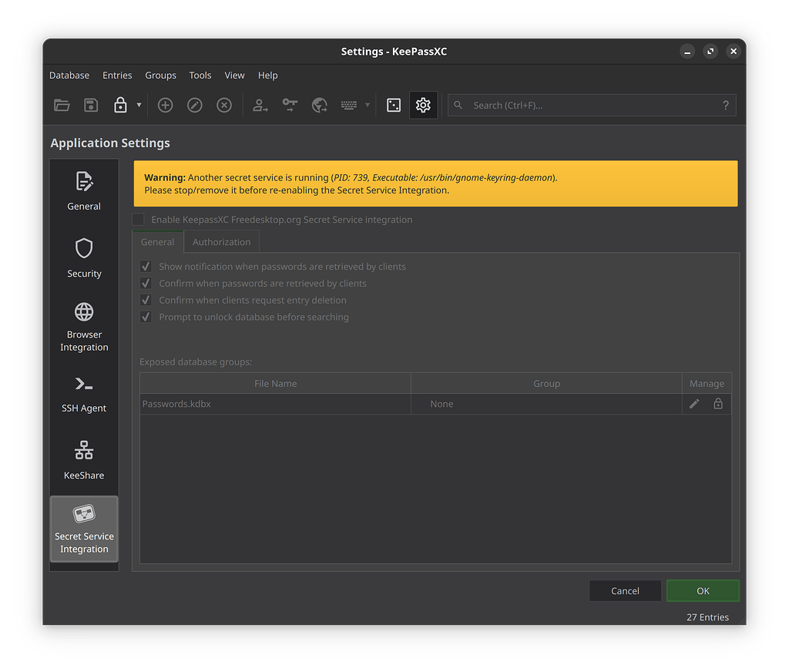This screenshot has height=672, width=789.
Task: Lock all databases using the padlock icon
Action: (x=122, y=105)
